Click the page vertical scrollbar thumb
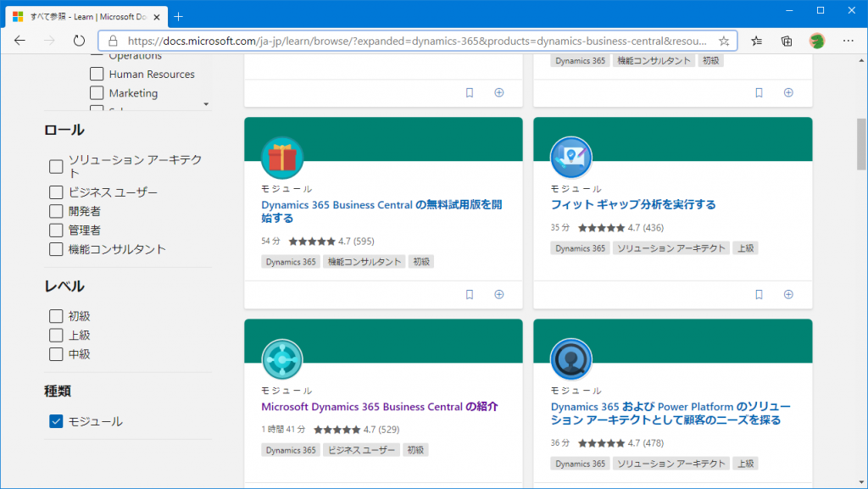The width and height of the screenshot is (868, 489). click(x=861, y=144)
